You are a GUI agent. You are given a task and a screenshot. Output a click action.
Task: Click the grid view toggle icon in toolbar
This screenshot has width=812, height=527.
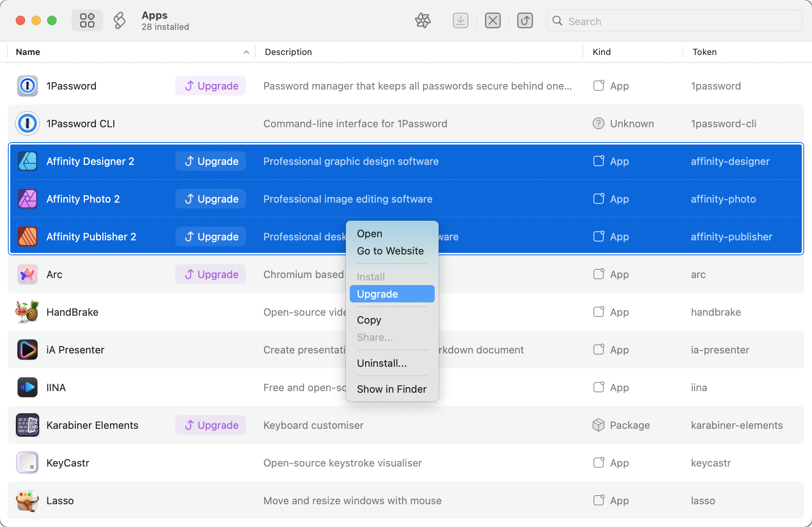(87, 20)
